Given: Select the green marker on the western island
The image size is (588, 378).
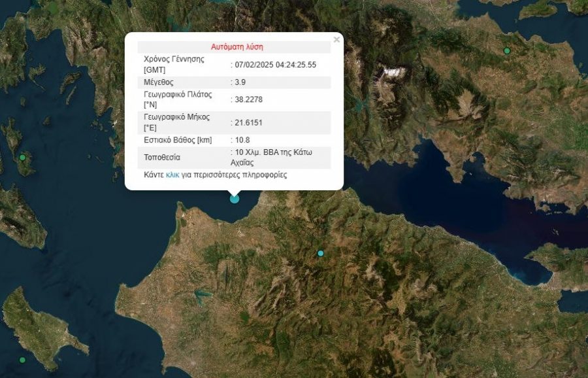Looking at the screenshot, I should pos(23,158).
